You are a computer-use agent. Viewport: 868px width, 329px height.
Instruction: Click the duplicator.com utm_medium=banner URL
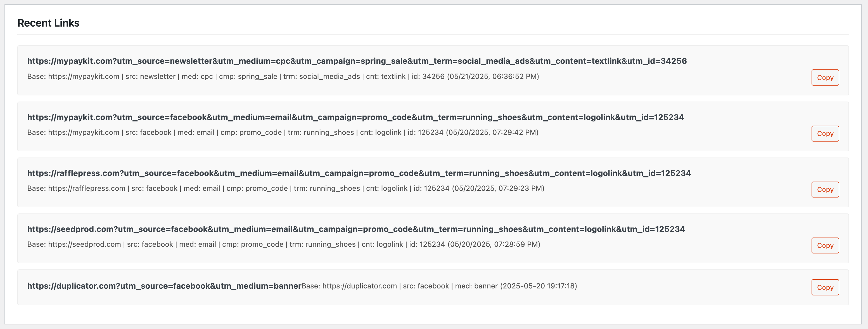point(164,286)
